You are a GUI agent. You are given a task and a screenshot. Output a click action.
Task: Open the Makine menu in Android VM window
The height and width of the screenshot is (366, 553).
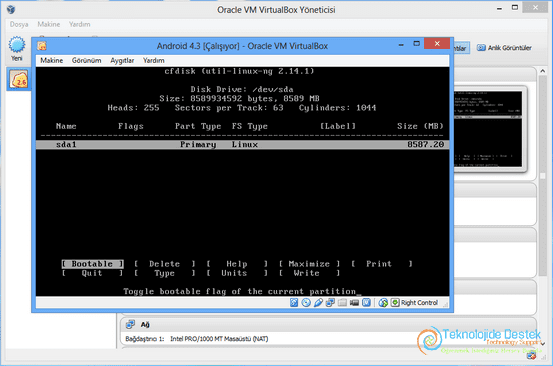tap(51, 60)
